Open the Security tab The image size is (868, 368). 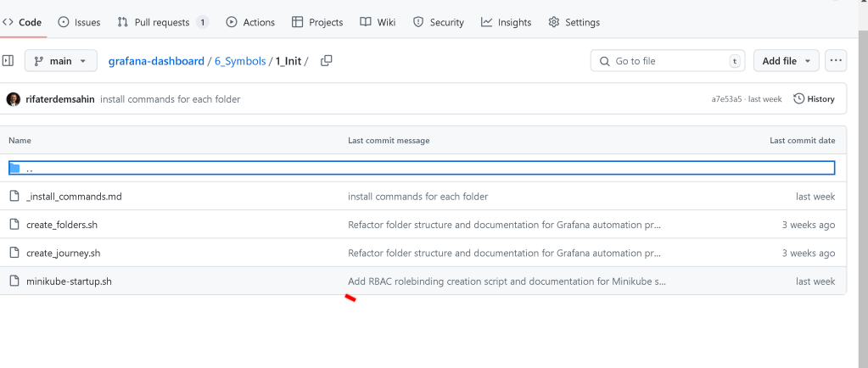pos(439,22)
